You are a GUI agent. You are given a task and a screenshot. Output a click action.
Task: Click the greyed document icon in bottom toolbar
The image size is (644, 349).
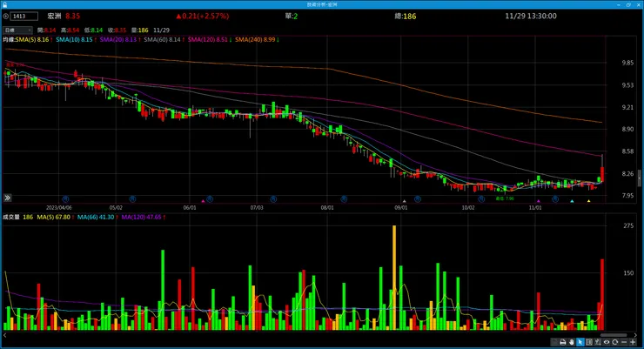pos(554,342)
